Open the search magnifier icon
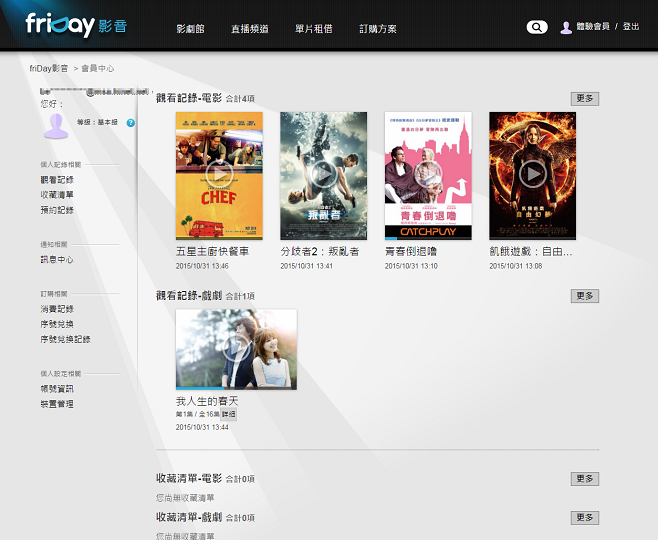The height and width of the screenshot is (540, 658). 537,27
